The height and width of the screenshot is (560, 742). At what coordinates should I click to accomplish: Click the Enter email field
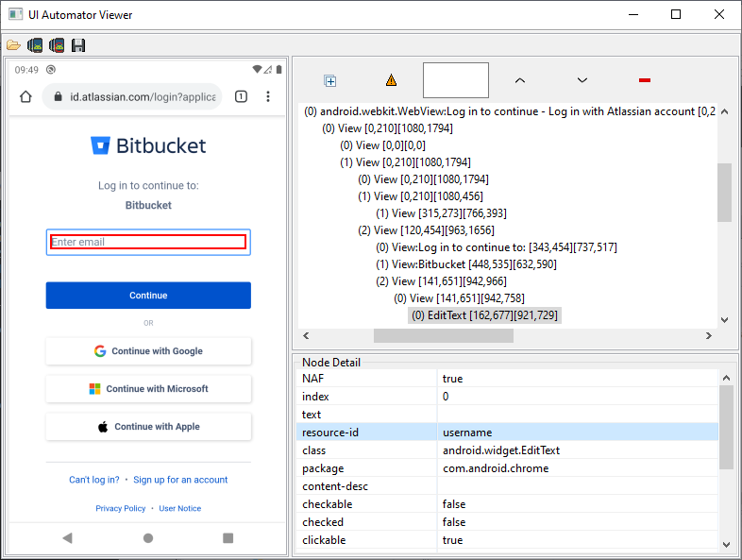point(148,242)
